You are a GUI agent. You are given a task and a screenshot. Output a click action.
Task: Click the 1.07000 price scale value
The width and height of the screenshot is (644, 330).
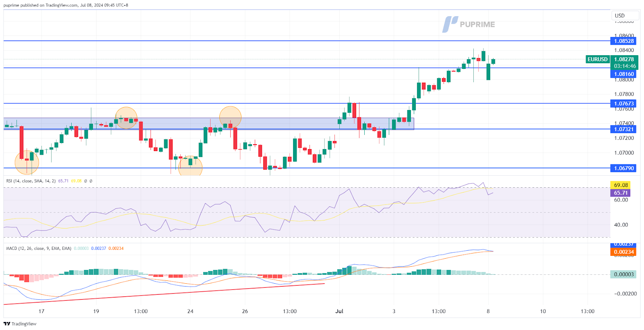point(624,153)
